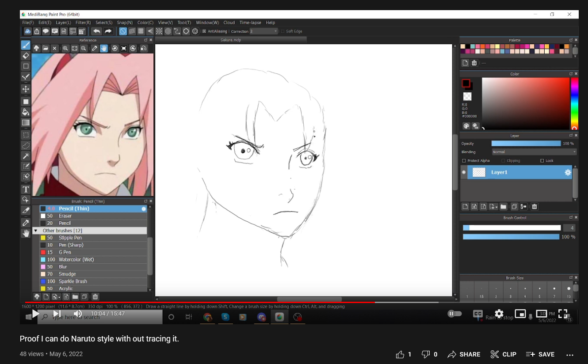Image resolution: width=588 pixels, height=364 pixels.
Task: Activate the Lasso select tool
Action: 26,145
